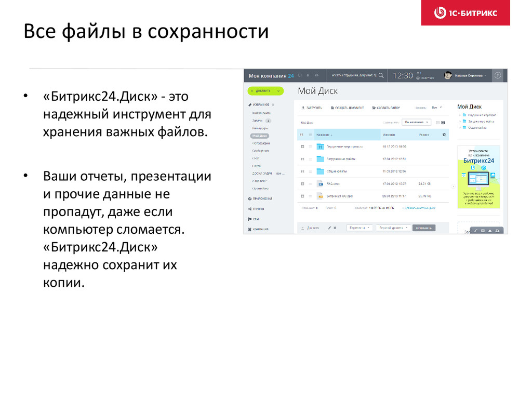
Task: Click the search field in the header
Action: [x=354, y=75]
